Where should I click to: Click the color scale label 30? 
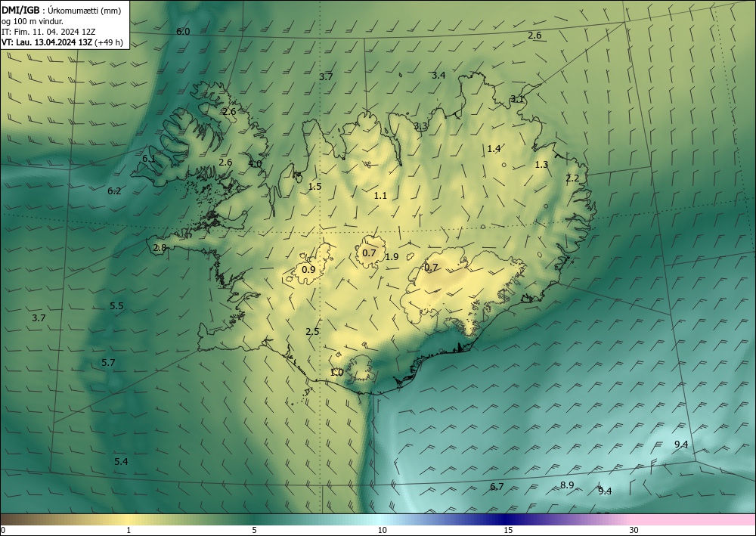[x=634, y=531]
